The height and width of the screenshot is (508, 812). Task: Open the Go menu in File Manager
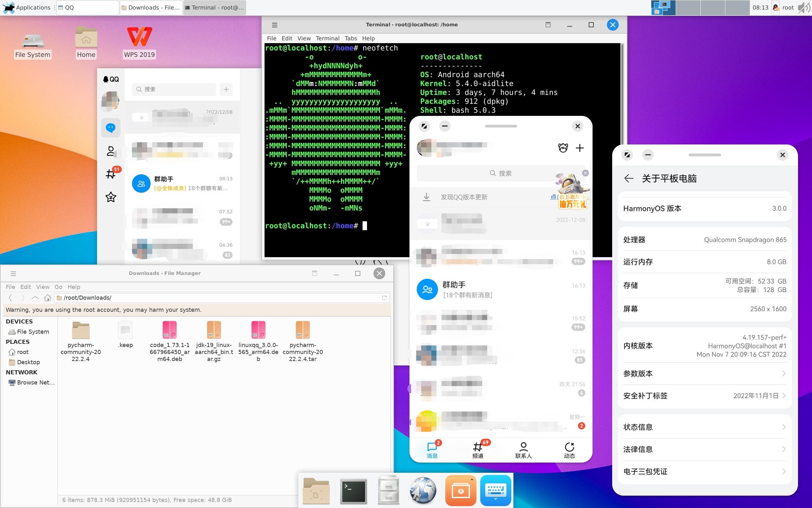pos(58,287)
